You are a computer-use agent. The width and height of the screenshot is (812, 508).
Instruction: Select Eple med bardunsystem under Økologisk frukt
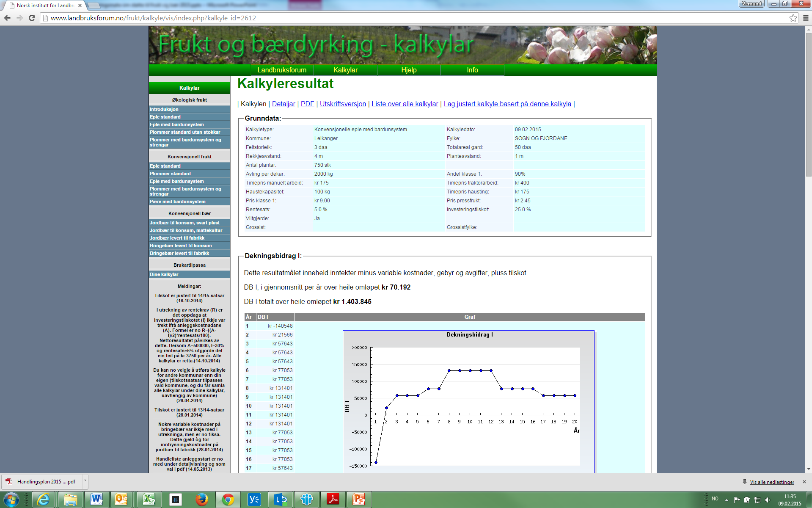(x=190, y=124)
